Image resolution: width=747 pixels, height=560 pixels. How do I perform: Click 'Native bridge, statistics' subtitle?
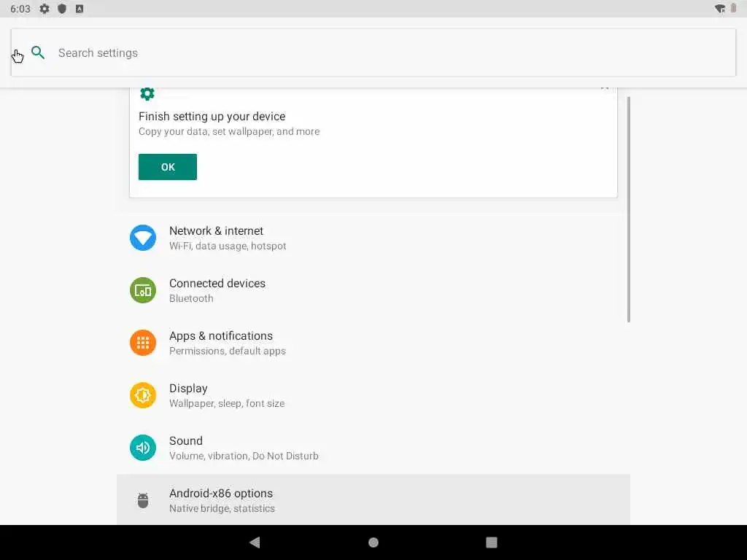pos(222,508)
